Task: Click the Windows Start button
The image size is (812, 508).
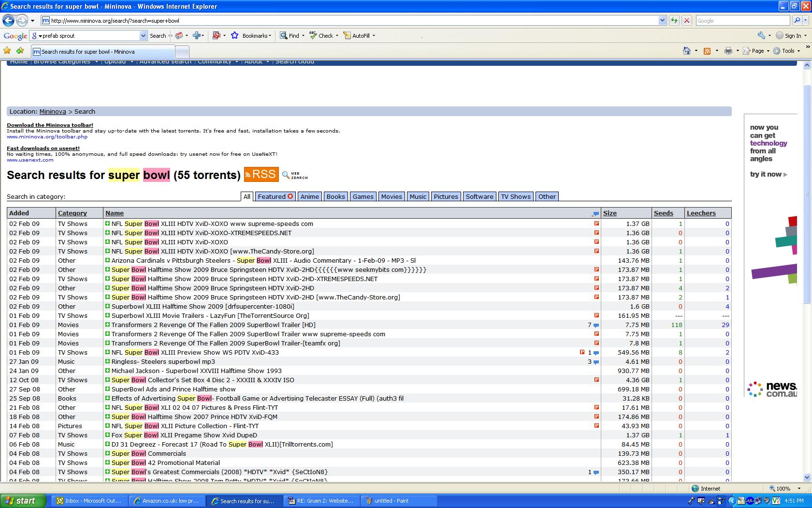Action: tap(23, 501)
